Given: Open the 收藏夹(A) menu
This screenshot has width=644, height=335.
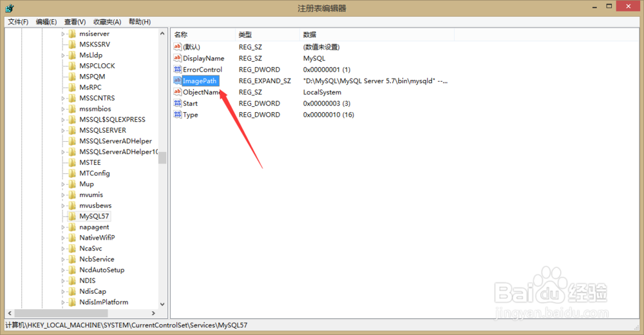Looking at the screenshot, I should click(107, 22).
